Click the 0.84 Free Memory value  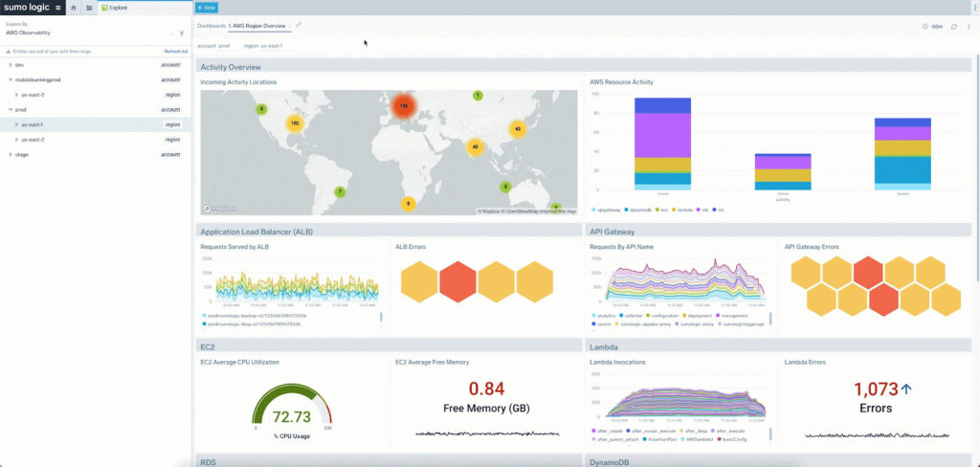(486, 389)
